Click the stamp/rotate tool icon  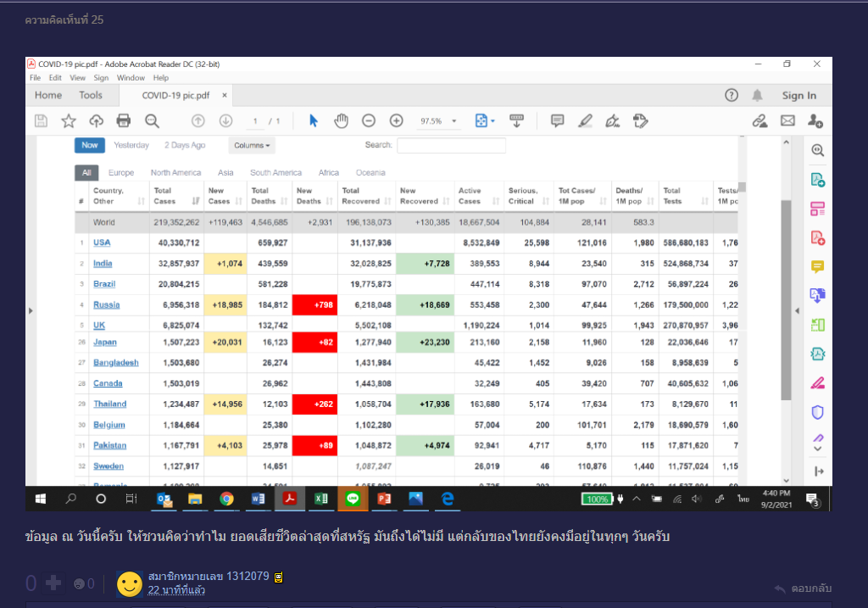coord(641,120)
